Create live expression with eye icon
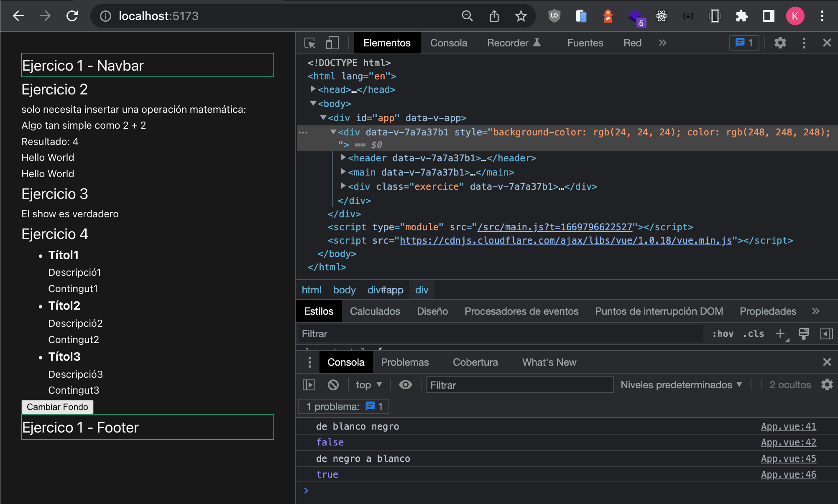This screenshot has height=504, width=838. pyautogui.click(x=405, y=385)
